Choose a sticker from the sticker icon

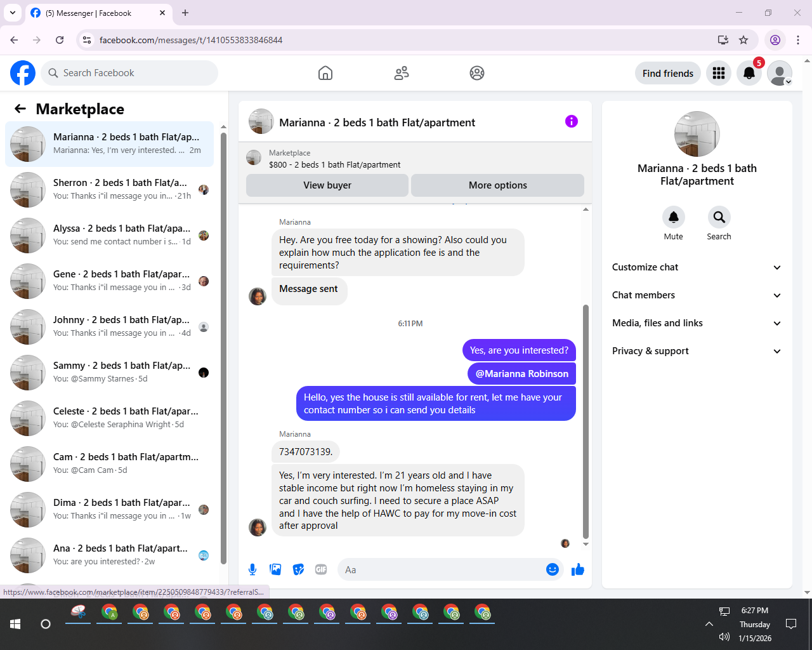coord(298,569)
